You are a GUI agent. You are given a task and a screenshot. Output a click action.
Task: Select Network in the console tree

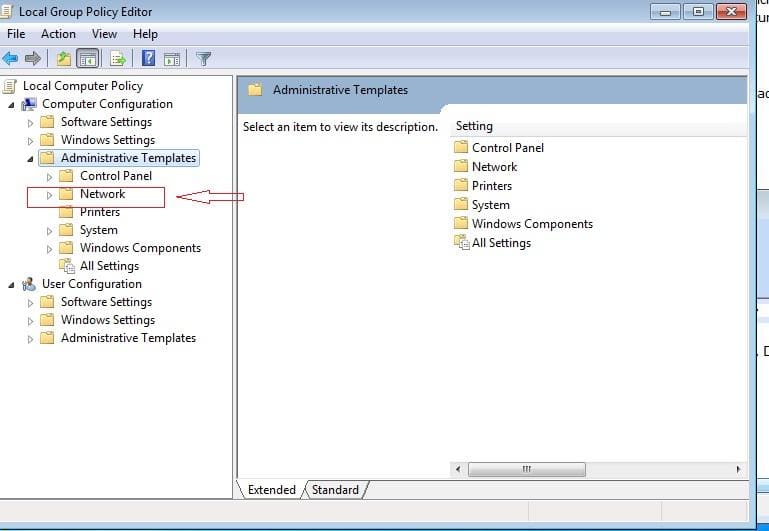tap(103, 194)
